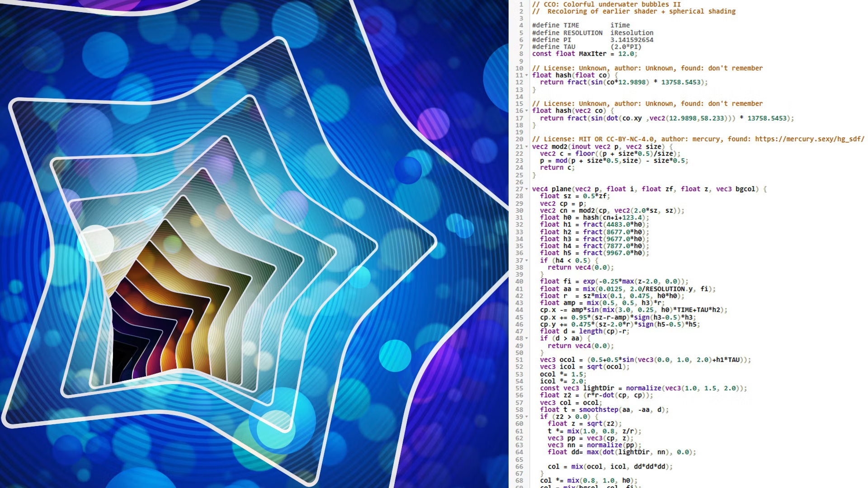Viewport: 868px width, 488px height.
Task: Click the 'float z2 = (r*r-dot(cp, cp));' line
Action: (597, 395)
